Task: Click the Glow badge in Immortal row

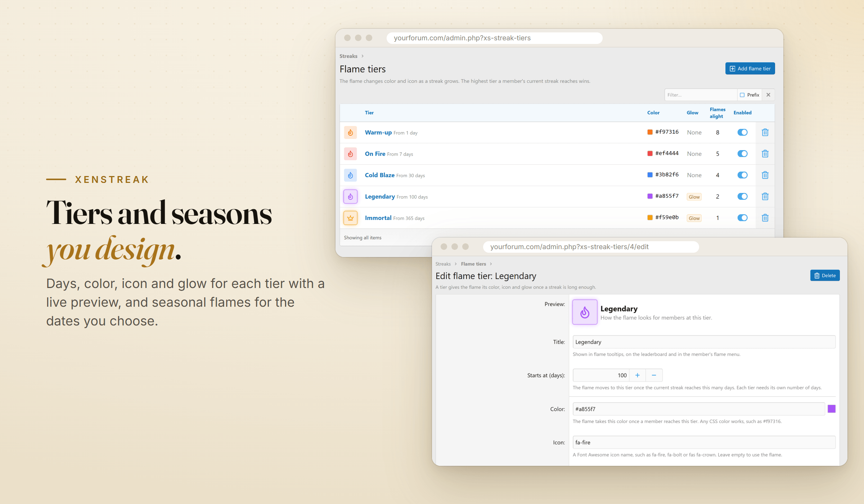Action: [694, 218]
